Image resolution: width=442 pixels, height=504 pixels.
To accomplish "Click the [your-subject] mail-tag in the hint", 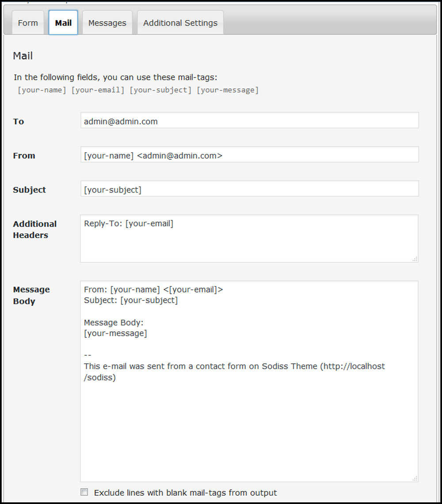I will coord(160,90).
